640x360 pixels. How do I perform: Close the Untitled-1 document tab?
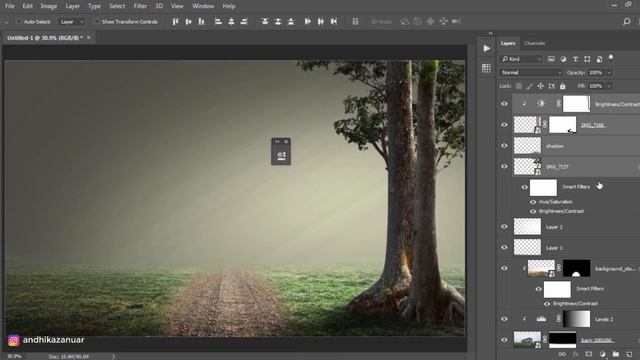(x=89, y=38)
